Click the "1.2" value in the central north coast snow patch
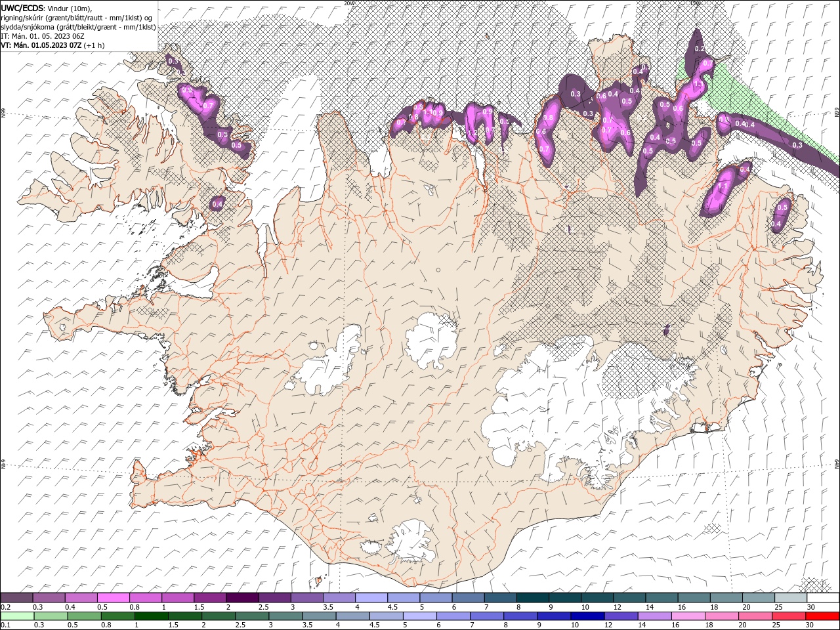Viewport: 840px width, 630px height. pyautogui.click(x=472, y=133)
